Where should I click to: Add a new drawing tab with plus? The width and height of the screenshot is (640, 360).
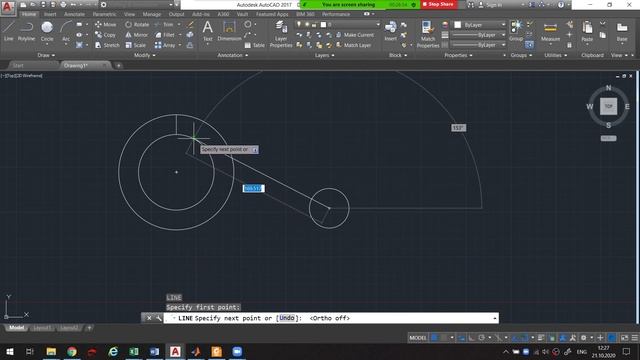click(x=118, y=65)
